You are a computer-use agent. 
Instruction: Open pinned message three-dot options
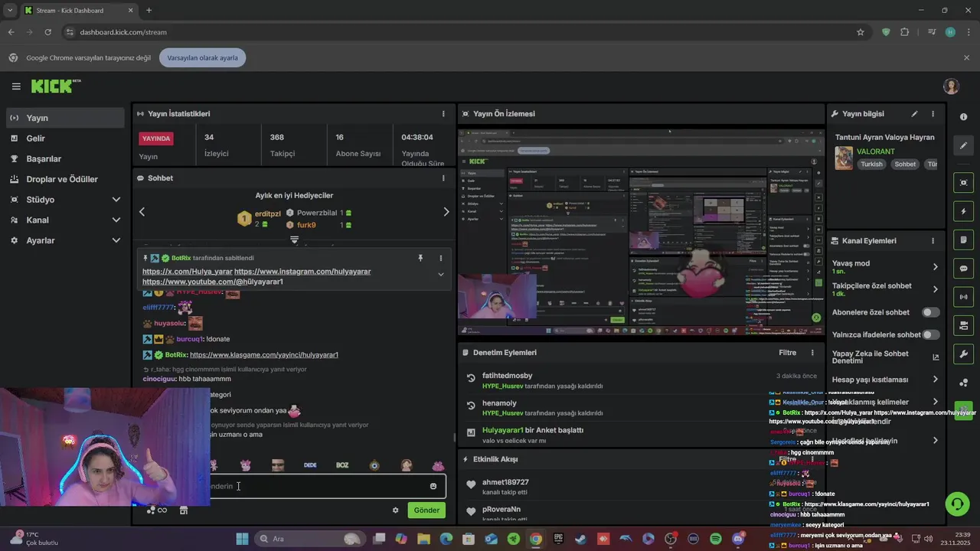tap(440, 259)
